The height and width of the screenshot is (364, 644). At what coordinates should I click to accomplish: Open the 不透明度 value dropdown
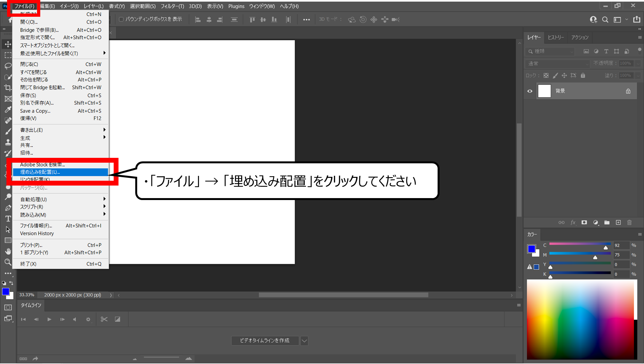point(638,63)
